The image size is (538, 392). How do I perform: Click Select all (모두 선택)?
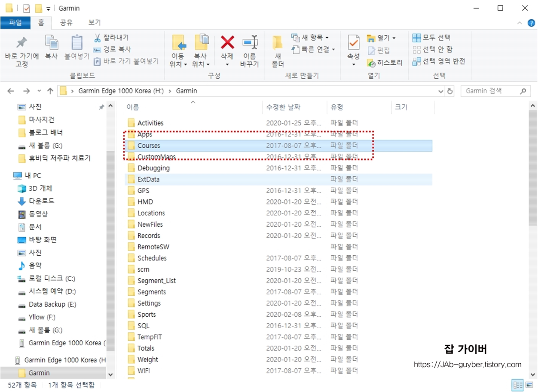pyautogui.click(x=431, y=38)
